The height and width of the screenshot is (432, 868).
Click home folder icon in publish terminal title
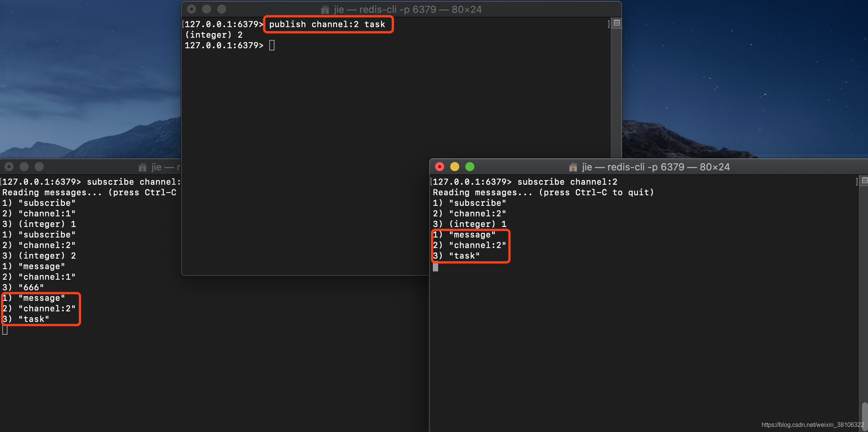click(325, 9)
